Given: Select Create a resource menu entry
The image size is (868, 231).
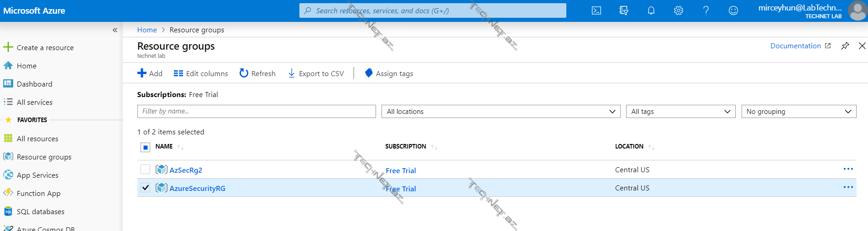Looking at the screenshot, I should point(45,47).
